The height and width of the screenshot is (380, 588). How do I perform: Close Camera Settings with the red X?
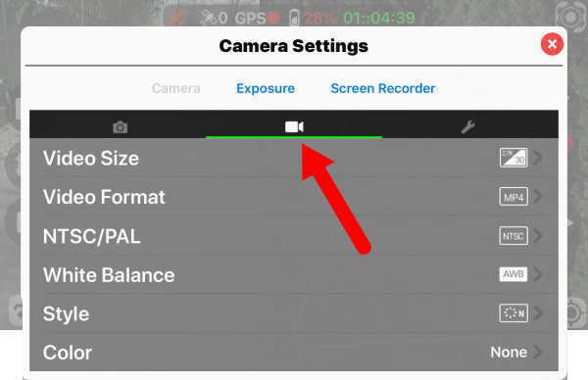pos(552,44)
